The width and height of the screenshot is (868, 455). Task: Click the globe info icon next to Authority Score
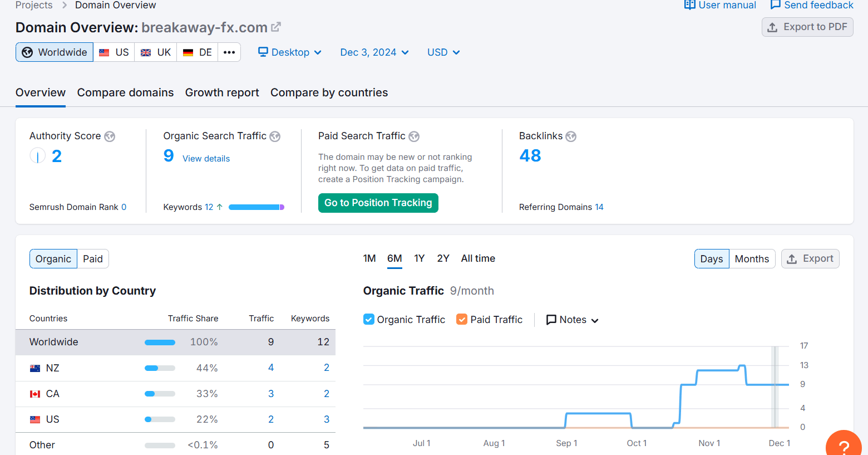[x=110, y=136]
